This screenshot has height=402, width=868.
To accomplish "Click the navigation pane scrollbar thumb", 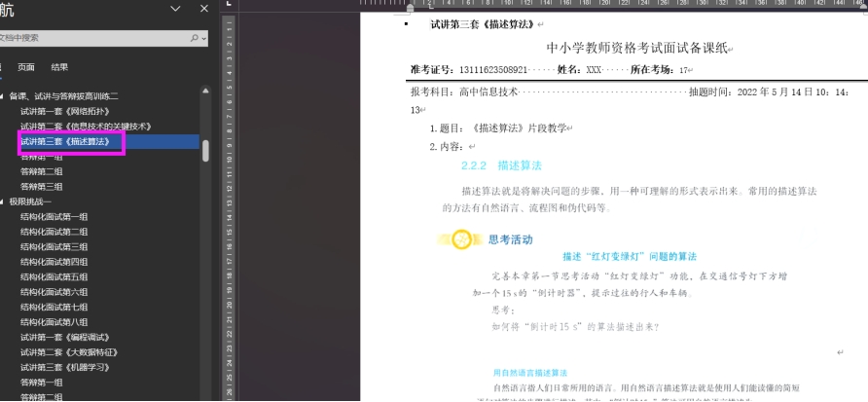I will pyautogui.click(x=205, y=150).
